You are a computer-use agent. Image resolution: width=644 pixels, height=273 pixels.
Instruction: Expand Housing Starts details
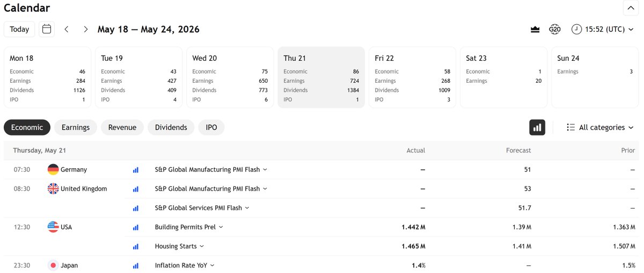(x=202, y=247)
